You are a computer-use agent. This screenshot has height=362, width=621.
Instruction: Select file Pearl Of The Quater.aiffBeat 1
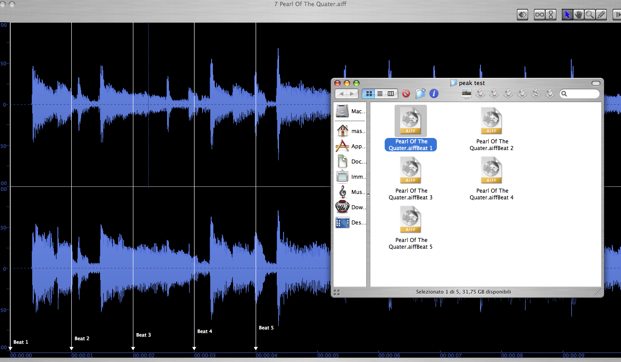[x=411, y=128]
